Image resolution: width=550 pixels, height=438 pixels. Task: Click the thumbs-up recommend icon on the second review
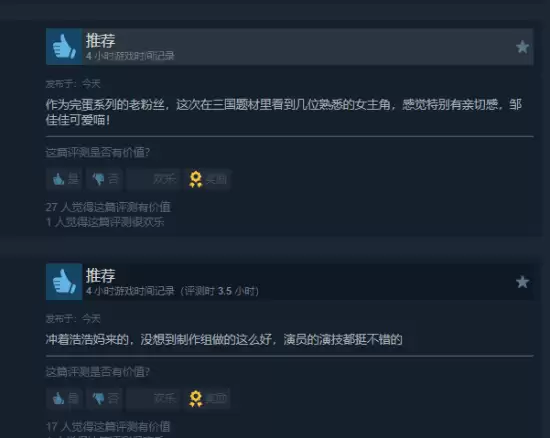[x=64, y=282]
